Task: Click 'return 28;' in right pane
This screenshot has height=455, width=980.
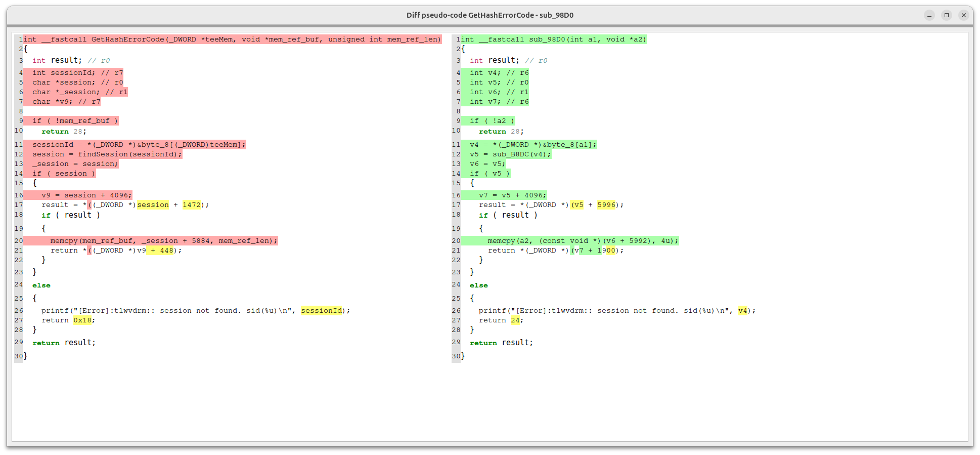Action: [501, 132]
